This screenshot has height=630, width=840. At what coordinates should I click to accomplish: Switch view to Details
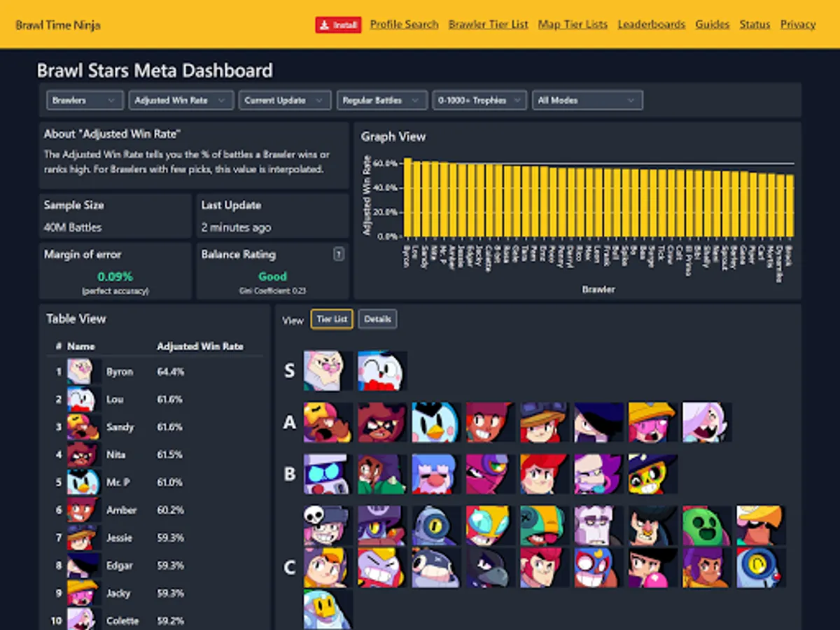point(378,319)
